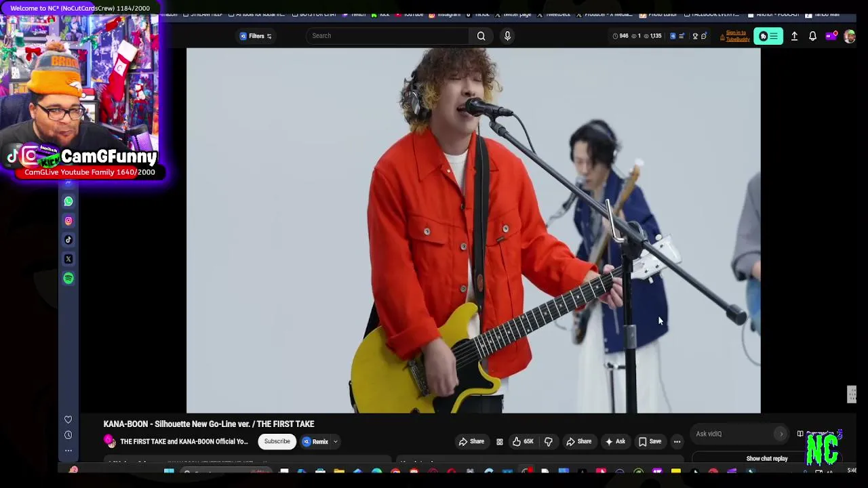Open the Yahoo Mail bookmark
The width and height of the screenshot is (868, 488).
[823, 14]
